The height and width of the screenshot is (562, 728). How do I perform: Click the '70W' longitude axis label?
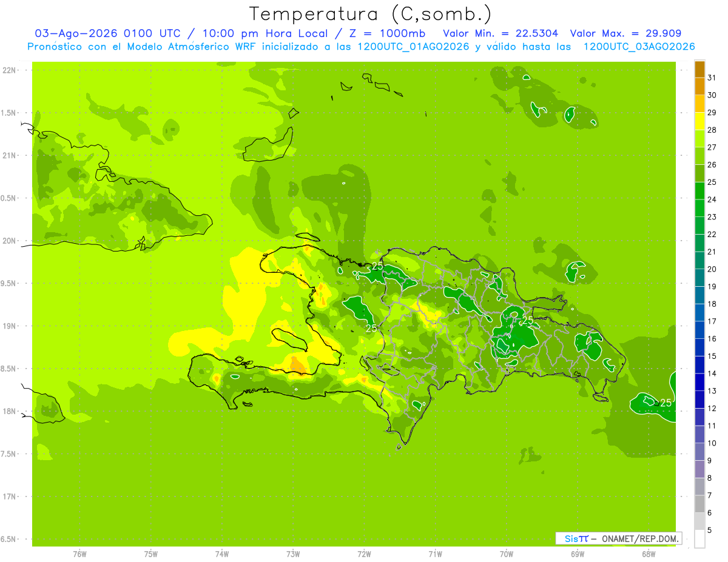(x=507, y=554)
